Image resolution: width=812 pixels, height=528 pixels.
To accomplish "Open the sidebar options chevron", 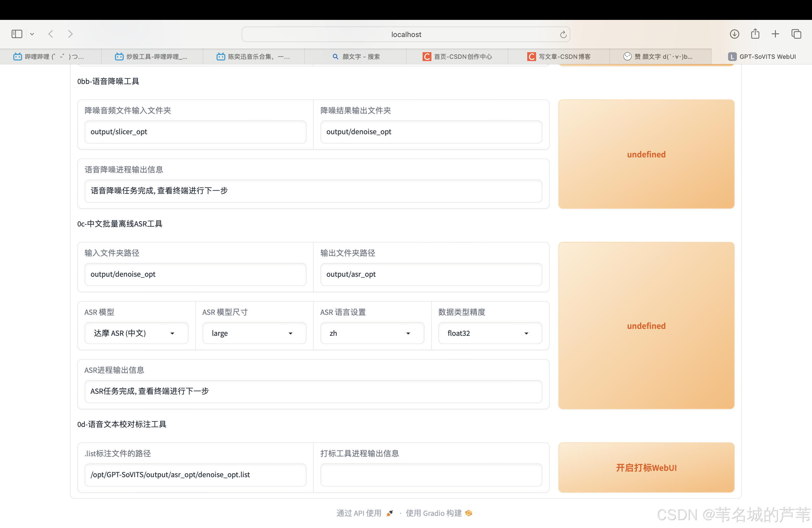I will (32, 34).
